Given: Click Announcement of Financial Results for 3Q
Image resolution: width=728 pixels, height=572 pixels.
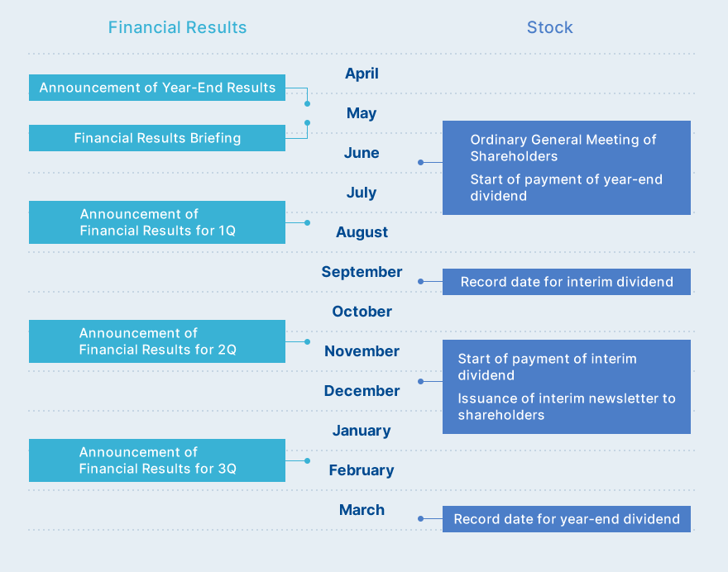Looking at the screenshot, I should click(157, 460).
